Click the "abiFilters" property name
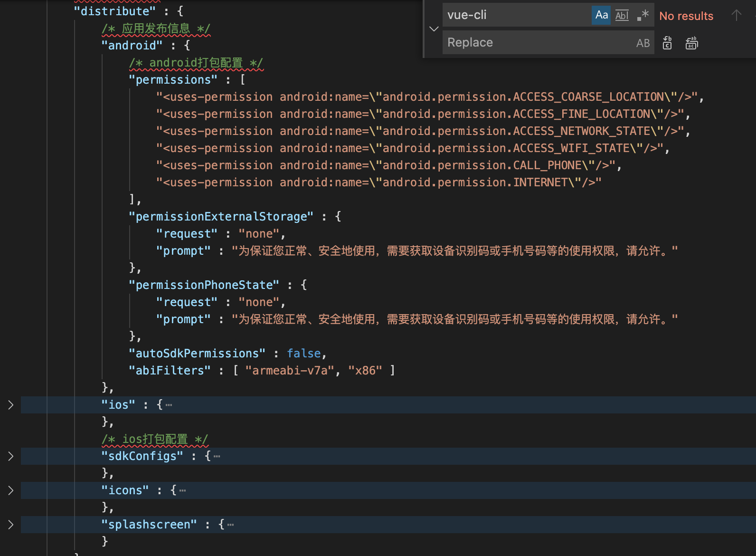Viewport: 756px width, 556px height. pyautogui.click(x=170, y=371)
